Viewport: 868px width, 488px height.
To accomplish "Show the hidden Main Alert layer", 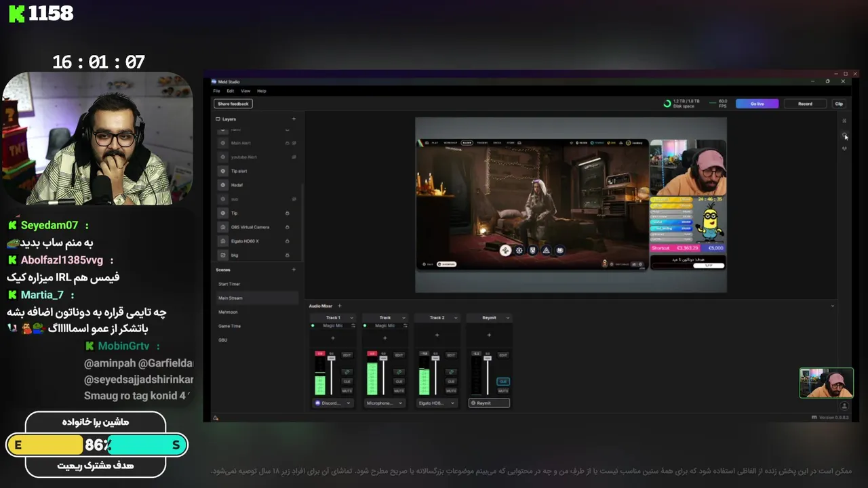I will pos(294,143).
